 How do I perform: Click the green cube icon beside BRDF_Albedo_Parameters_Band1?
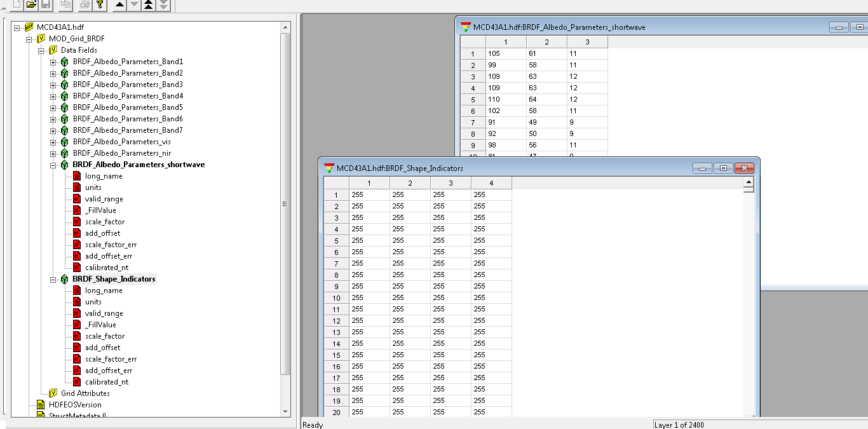click(x=64, y=62)
